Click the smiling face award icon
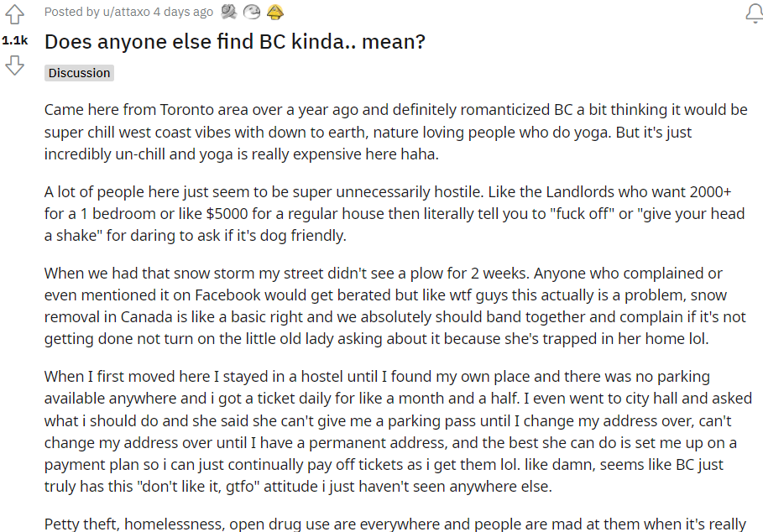This screenshot has width=763, height=532. click(251, 12)
